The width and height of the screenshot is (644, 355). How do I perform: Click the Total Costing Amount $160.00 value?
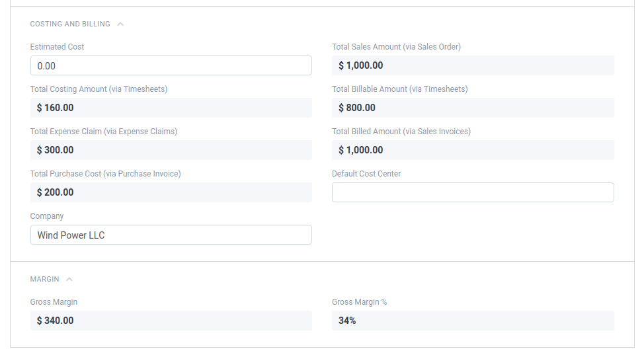(x=56, y=108)
